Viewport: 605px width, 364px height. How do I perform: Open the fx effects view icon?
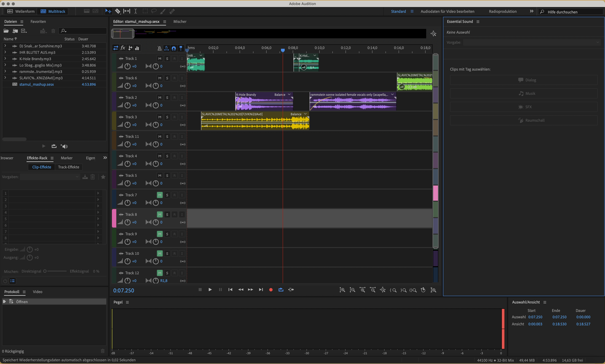coord(123,48)
